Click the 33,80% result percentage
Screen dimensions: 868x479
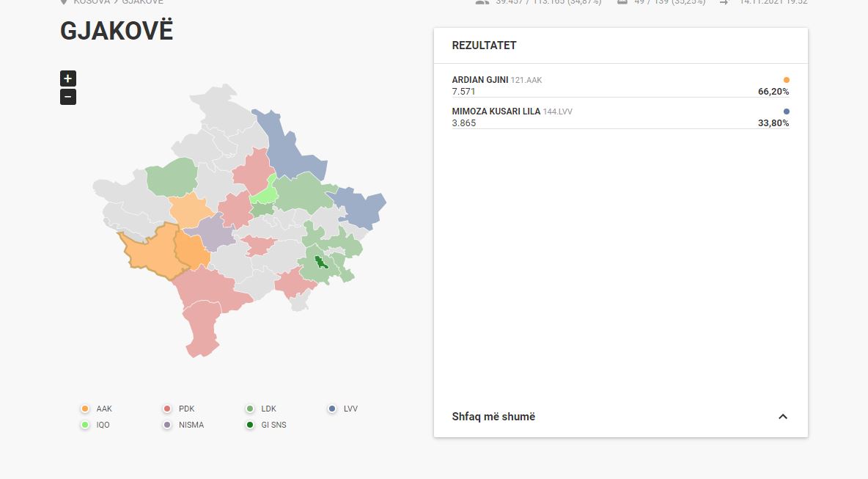(773, 123)
